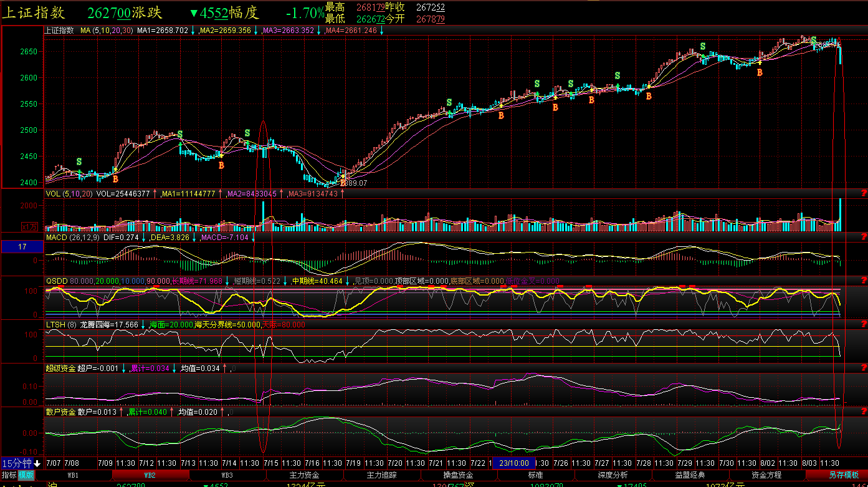Click the 另存模板 save template button
The height and width of the screenshot is (487, 868).
coord(843,475)
